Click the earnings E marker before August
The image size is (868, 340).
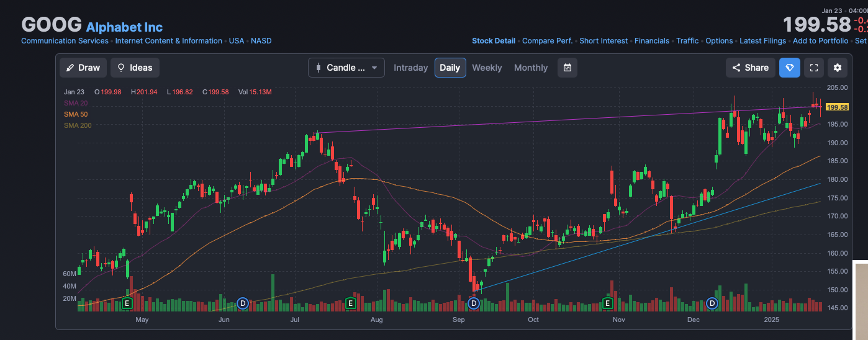click(350, 303)
